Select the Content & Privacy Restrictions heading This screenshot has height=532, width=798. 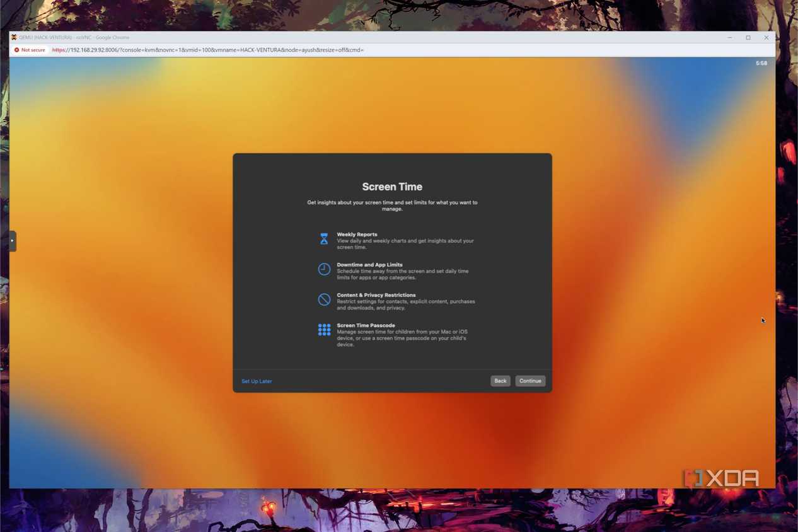click(376, 295)
